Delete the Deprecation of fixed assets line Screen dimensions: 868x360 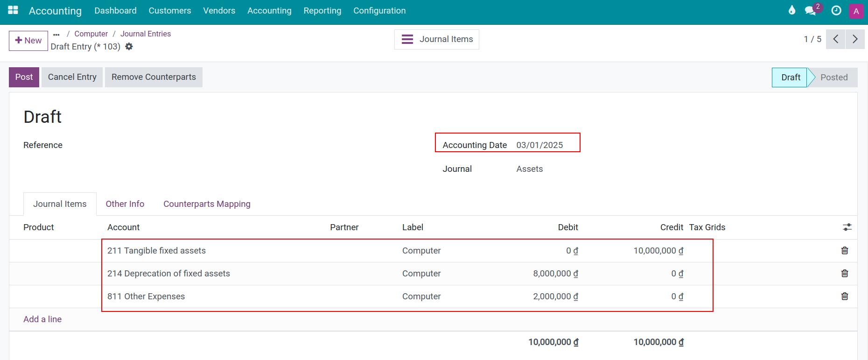[844, 274]
